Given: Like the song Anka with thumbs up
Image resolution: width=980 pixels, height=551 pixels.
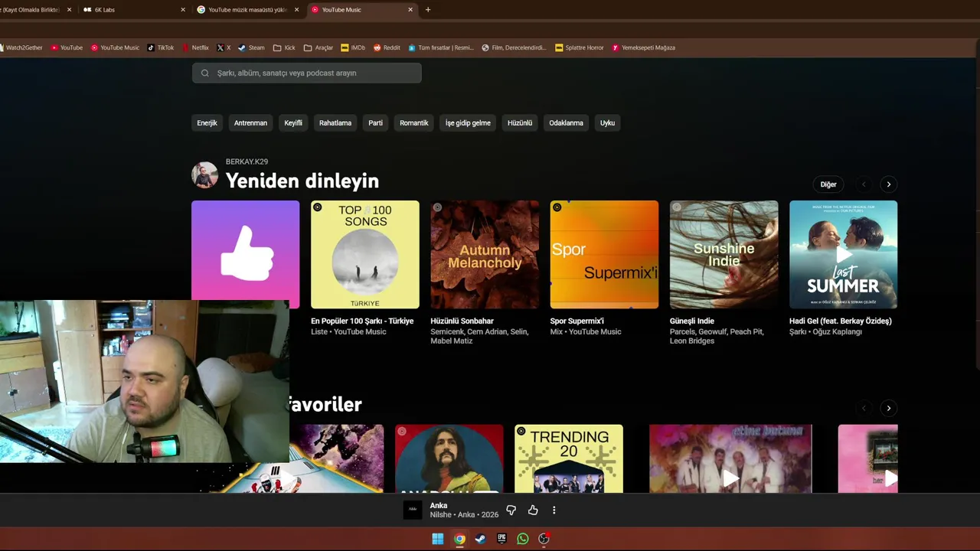Looking at the screenshot, I should [533, 510].
